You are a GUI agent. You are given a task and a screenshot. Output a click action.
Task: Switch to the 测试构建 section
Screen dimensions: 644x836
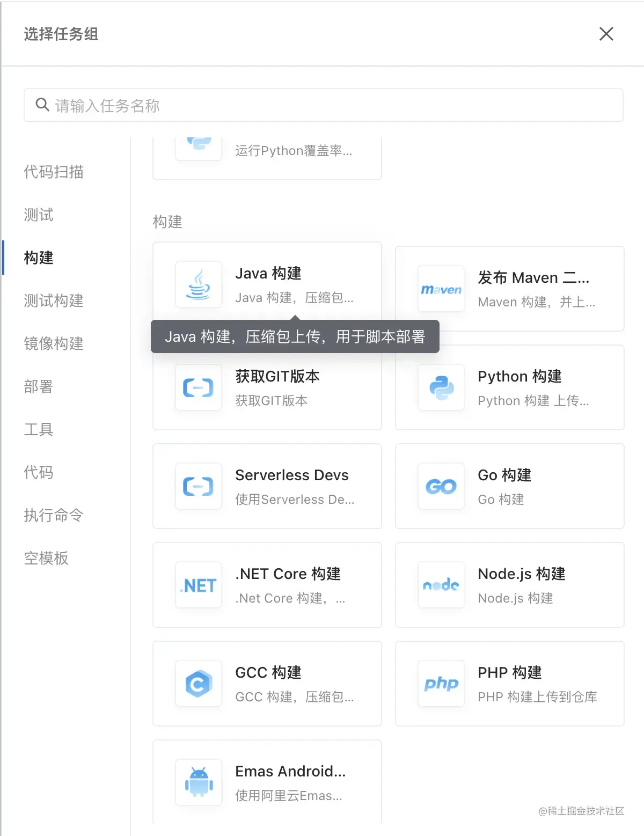coord(53,301)
